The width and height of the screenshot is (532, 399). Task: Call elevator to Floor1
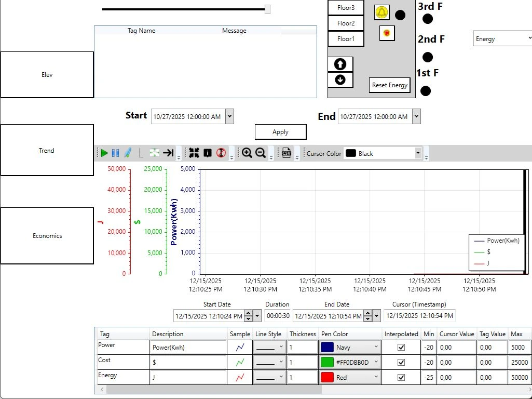346,39
